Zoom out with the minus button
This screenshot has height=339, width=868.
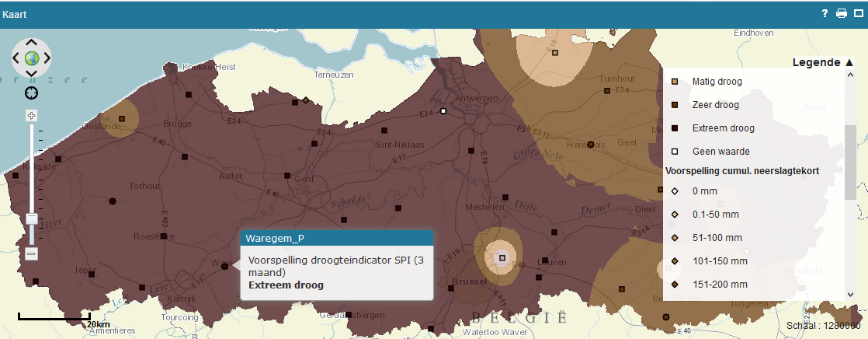click(32, 253)
